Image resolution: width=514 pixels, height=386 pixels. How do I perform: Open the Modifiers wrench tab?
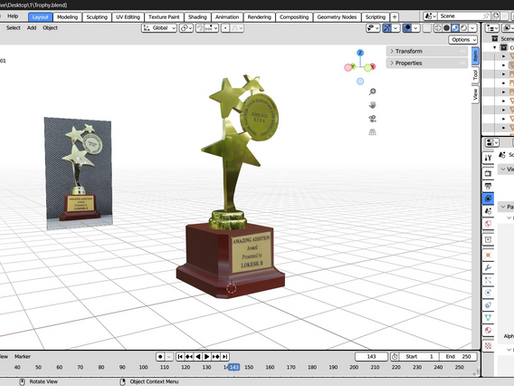(x=488, y=268)
